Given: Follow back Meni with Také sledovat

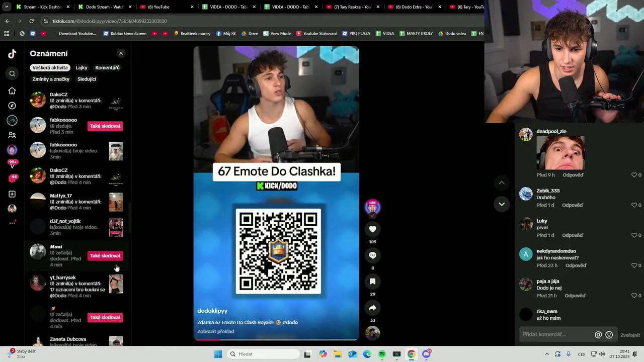Looking at the screenshot, I should tap(105, 256).
